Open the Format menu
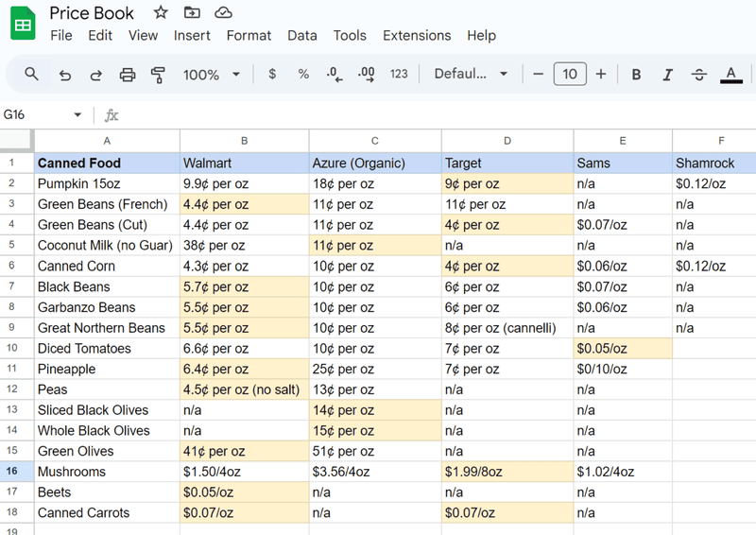The height and width of the screenshot is (535, 756). 249,35
